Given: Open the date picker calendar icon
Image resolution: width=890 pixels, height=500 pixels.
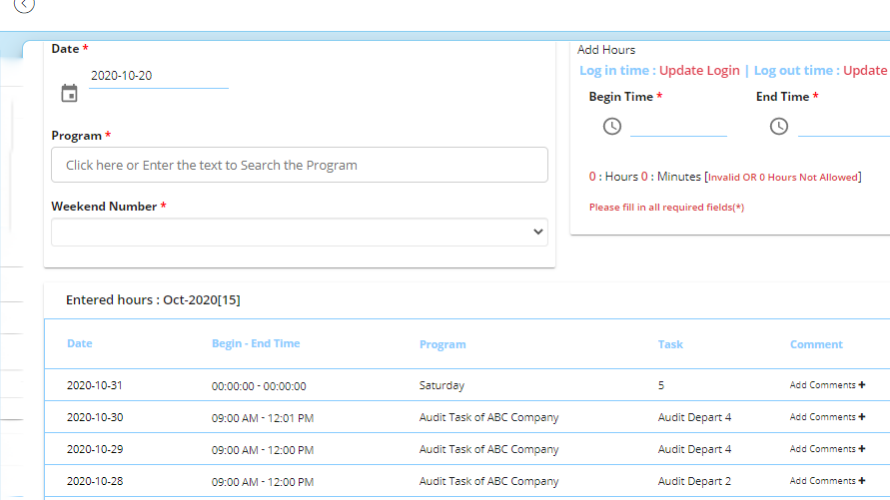Looking at the screenshot, I should pos(69,94).
